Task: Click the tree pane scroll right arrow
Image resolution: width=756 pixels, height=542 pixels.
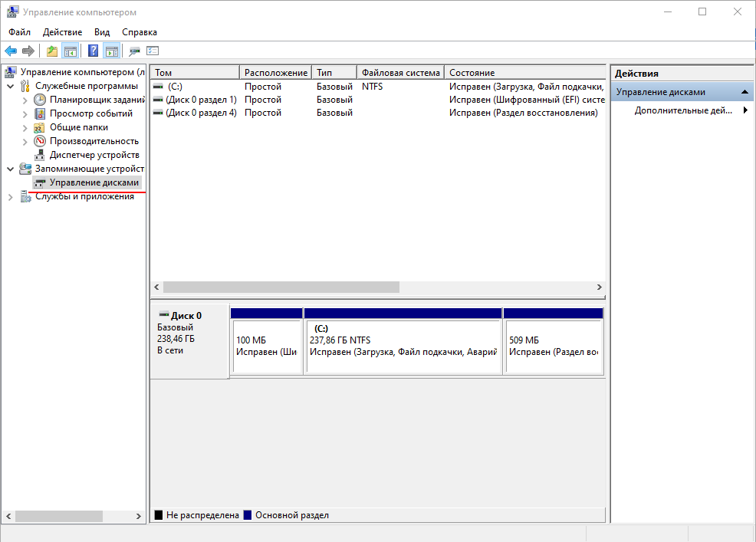Action: (x=138, y=516)
